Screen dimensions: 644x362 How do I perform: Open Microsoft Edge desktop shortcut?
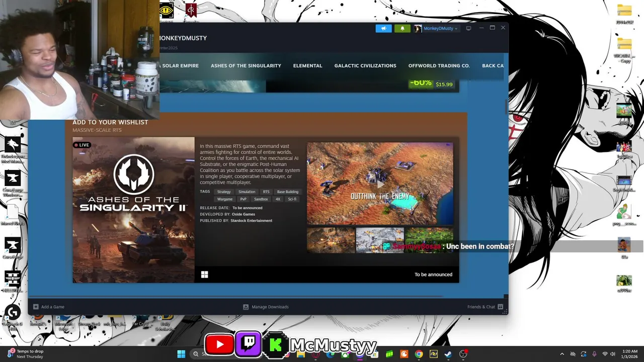[64, 323]
